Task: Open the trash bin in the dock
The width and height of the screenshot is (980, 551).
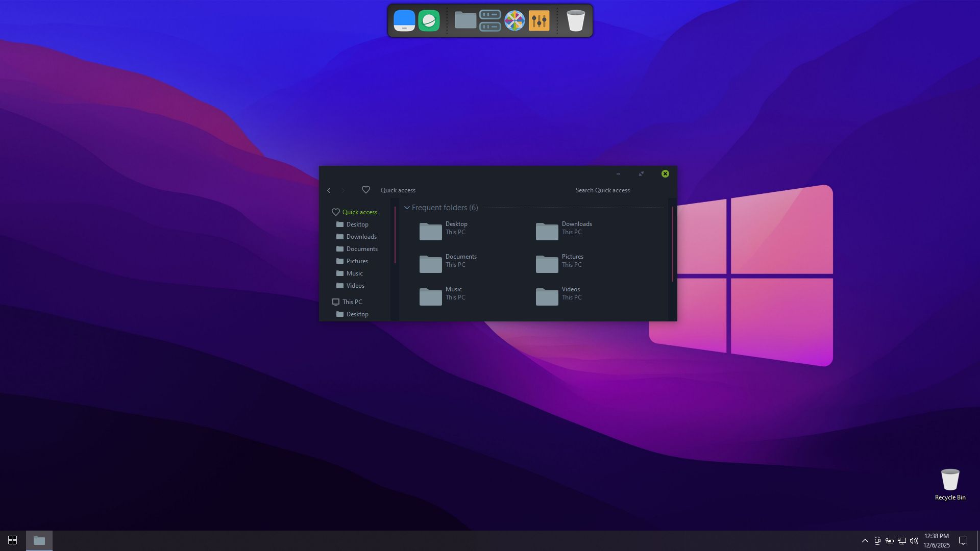Action: tap(576, 21)
